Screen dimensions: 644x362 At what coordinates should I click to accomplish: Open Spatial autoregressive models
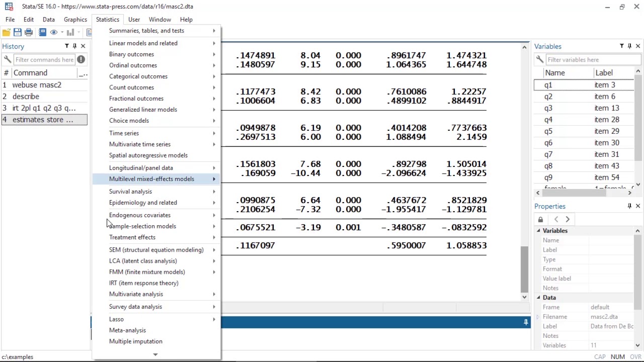[x=148, y=155]
